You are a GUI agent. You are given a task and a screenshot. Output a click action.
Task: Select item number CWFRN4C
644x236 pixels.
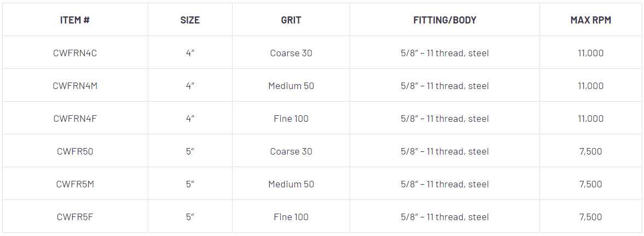coord(75,53)
